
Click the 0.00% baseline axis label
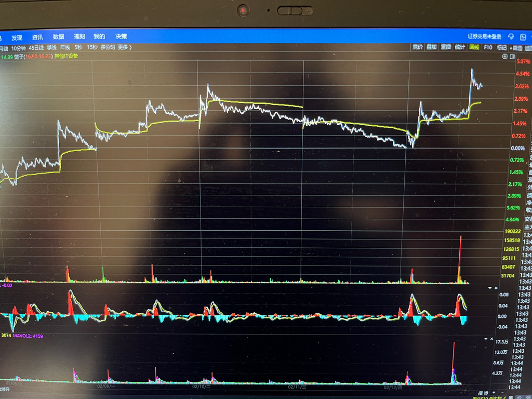[518, 148]
